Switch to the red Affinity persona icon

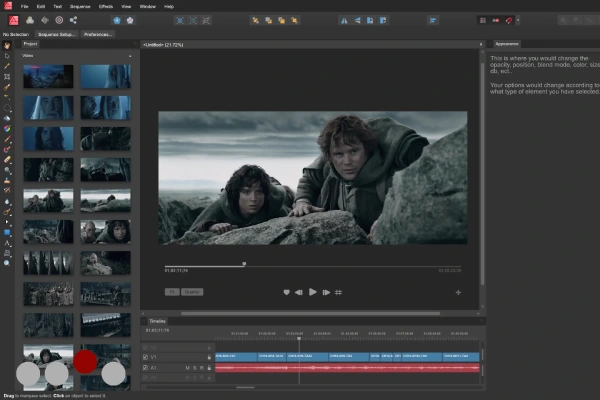pyautogui.click(x=13, y=20)
